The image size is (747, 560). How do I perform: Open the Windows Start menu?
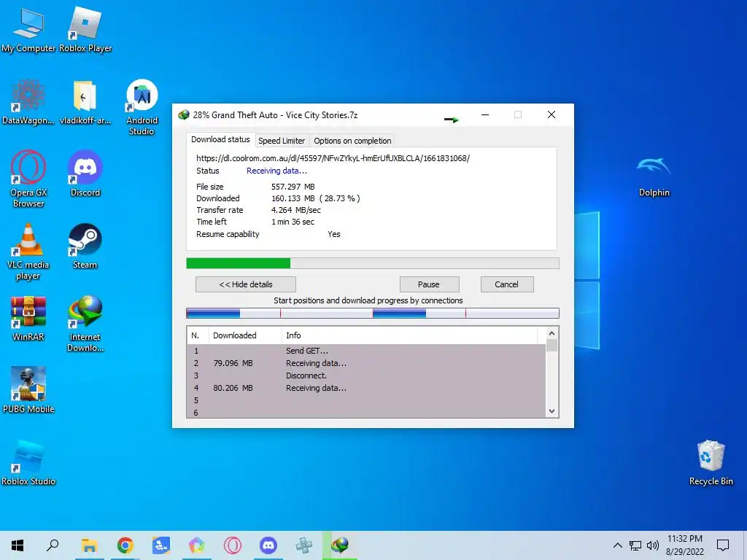18,545
